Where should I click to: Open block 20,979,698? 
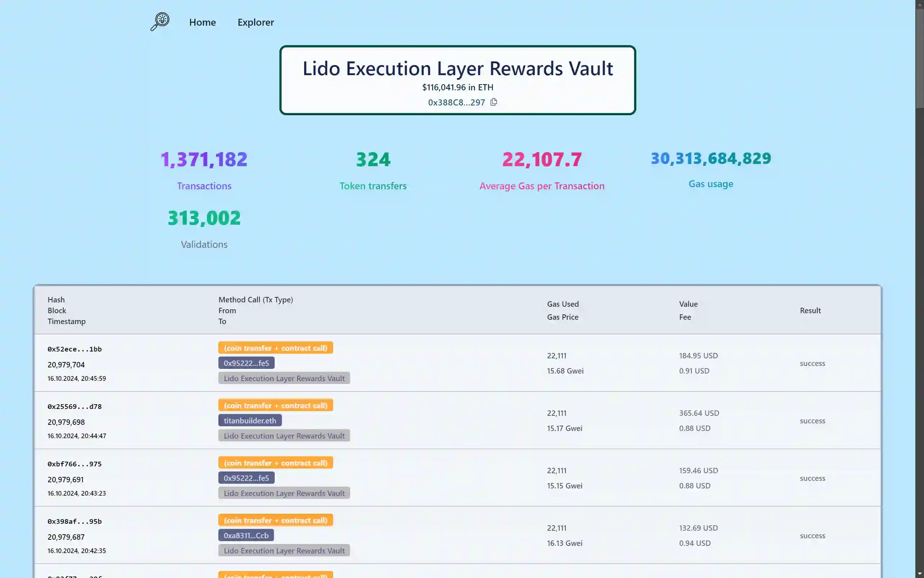(x=66, y=422)
